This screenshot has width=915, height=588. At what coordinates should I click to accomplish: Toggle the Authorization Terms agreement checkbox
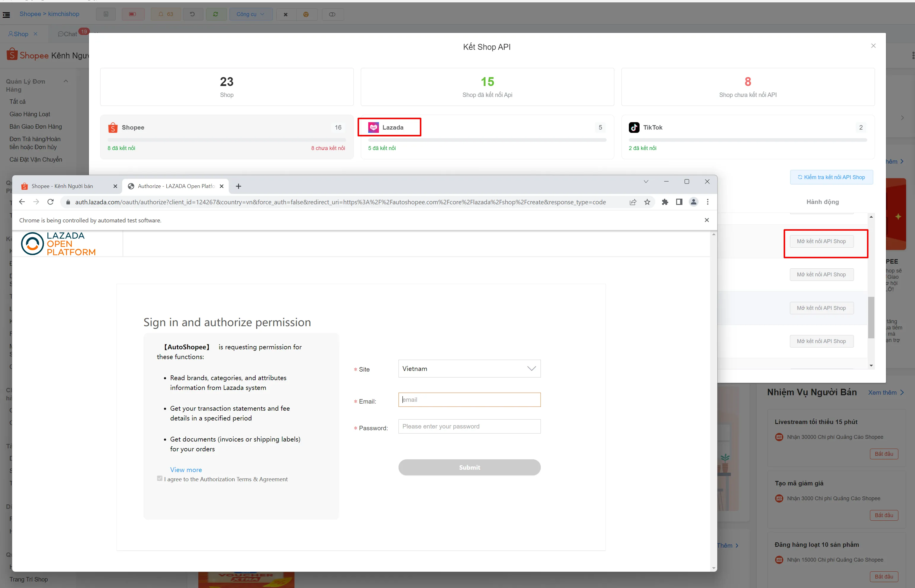click(x=160, y=478)
